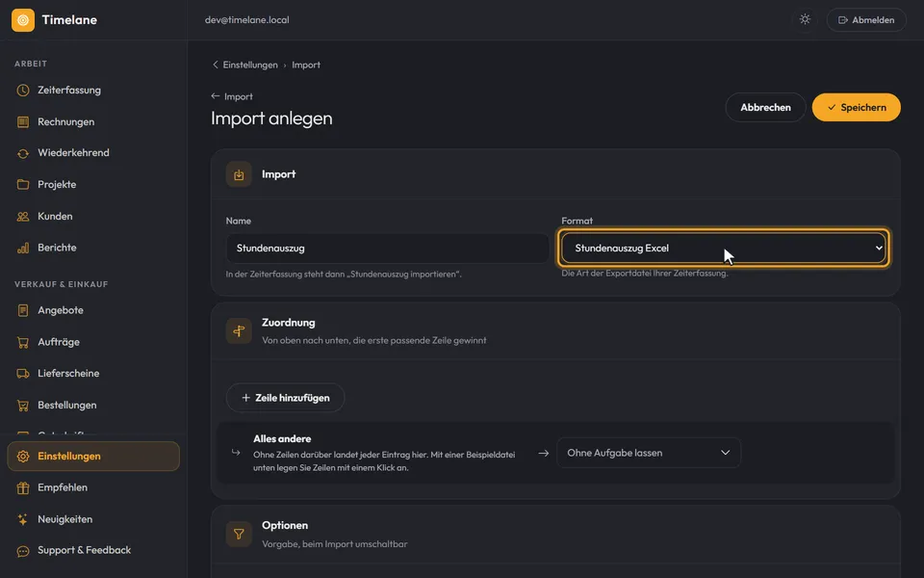924x578 pixels.
Task: Select Projekte from the sidebar menu
Action: tap(93, 185)
